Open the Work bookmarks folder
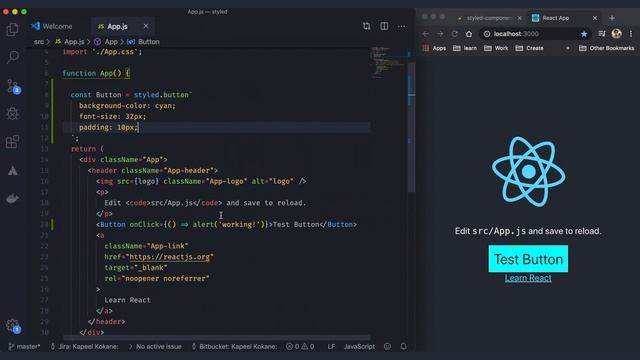 pyautogui.click(x=496, y=48)
